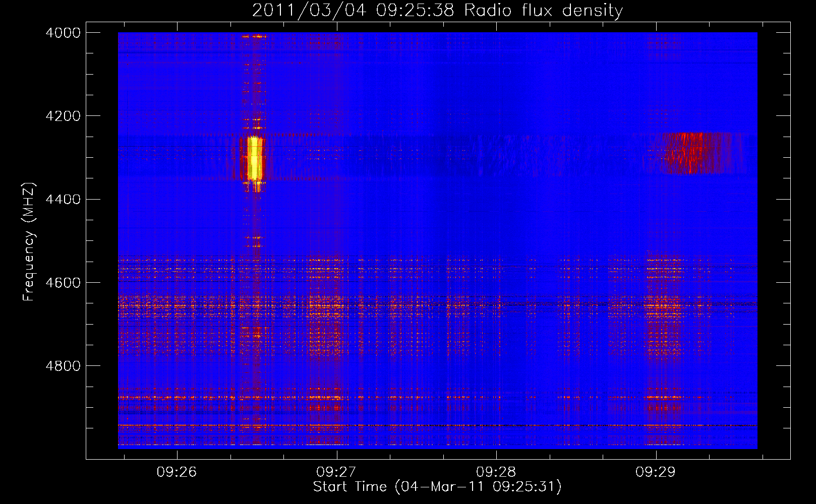816x504 pixels.
Task: Click the 09:26 time axis label
Action: click(x=177, y=472)
